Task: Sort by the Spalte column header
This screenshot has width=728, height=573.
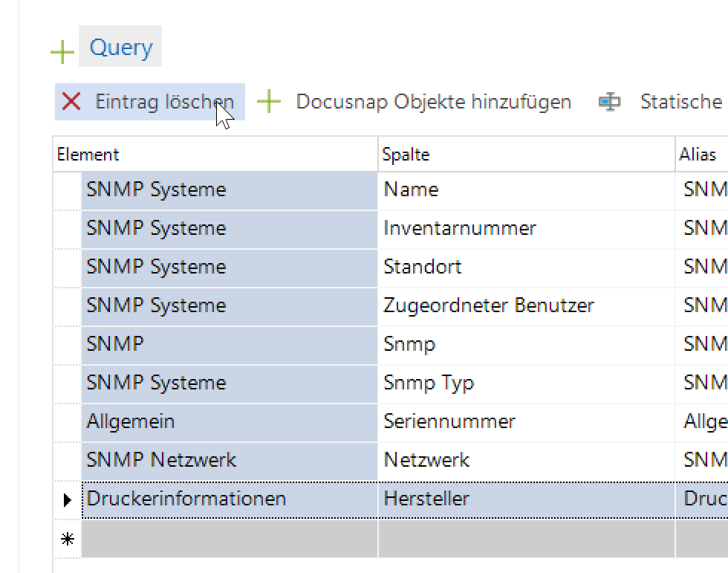Action: (526, 155)
